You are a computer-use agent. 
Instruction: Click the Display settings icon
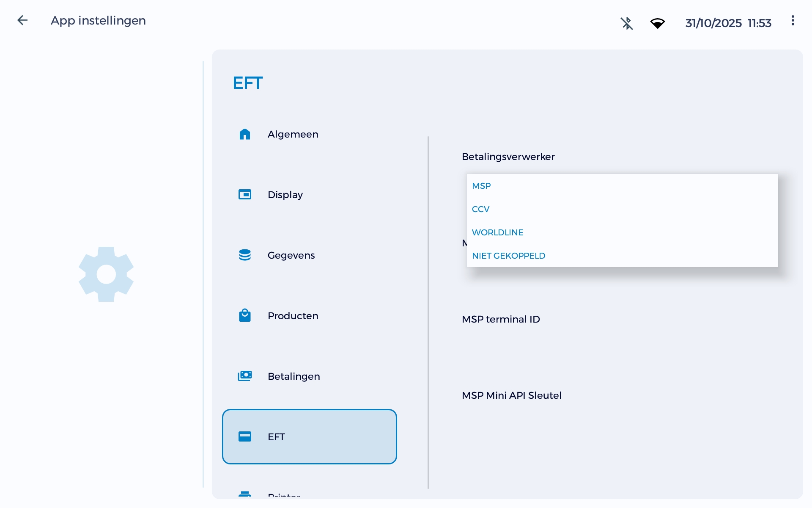pos(245,194)
